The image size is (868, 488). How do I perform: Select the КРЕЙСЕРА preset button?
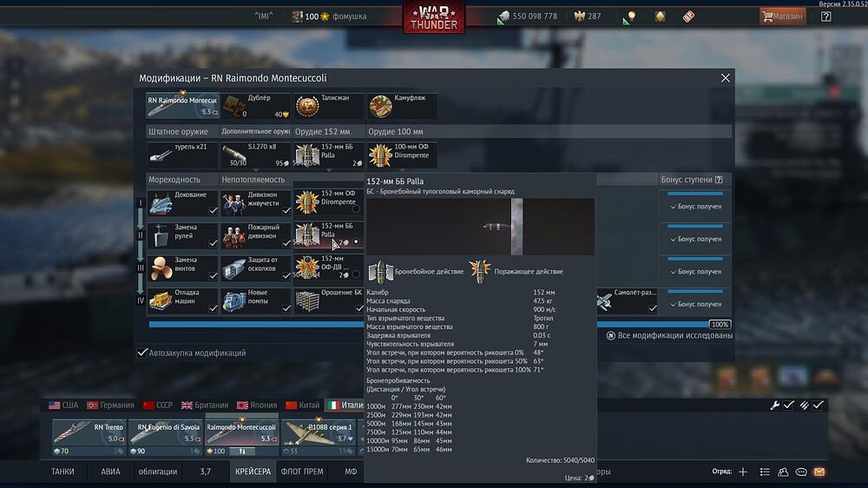click(x=253, y=472)
